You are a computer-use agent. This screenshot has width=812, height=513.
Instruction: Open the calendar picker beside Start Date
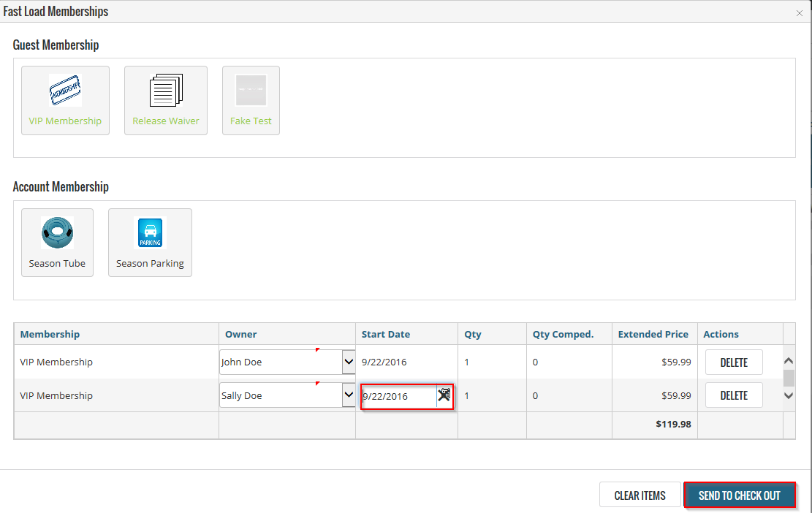pyautogui.click(x=444, y=395)
